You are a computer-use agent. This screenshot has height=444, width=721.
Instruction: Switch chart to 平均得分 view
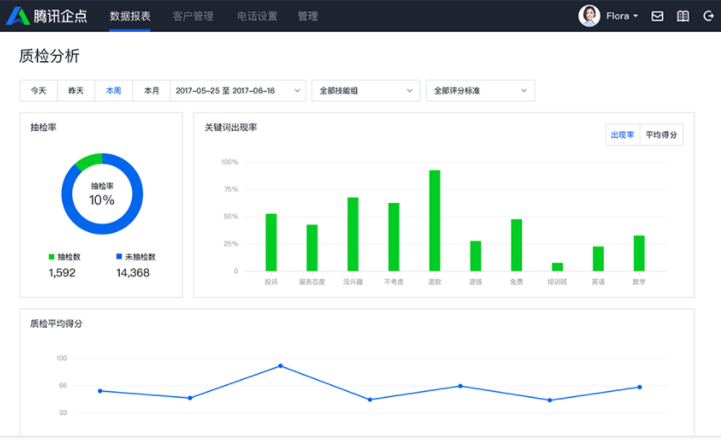pyautogui.click(x=661, y=135)
